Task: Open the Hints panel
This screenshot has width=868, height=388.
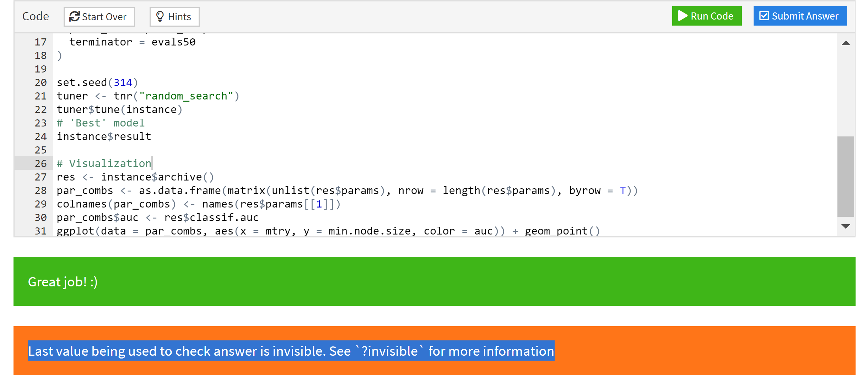Action: point(174,16)
